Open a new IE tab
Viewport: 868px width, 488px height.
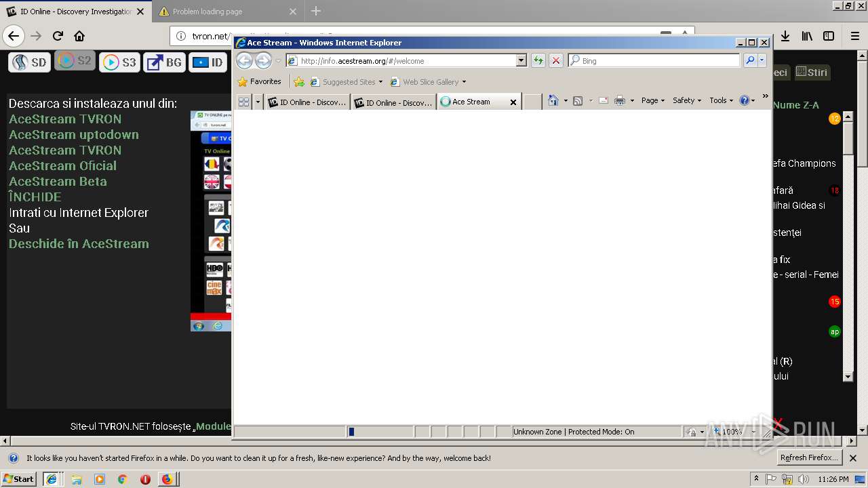532,102
